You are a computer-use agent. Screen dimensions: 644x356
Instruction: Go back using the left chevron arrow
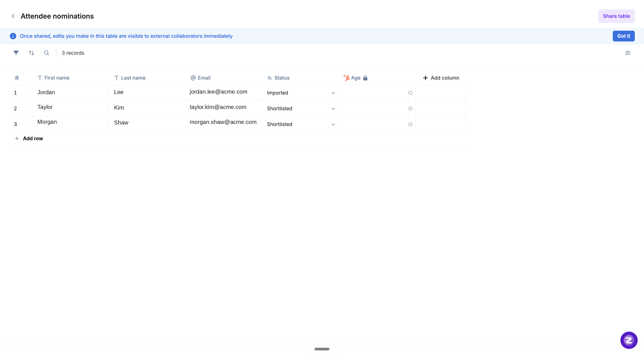13,16
